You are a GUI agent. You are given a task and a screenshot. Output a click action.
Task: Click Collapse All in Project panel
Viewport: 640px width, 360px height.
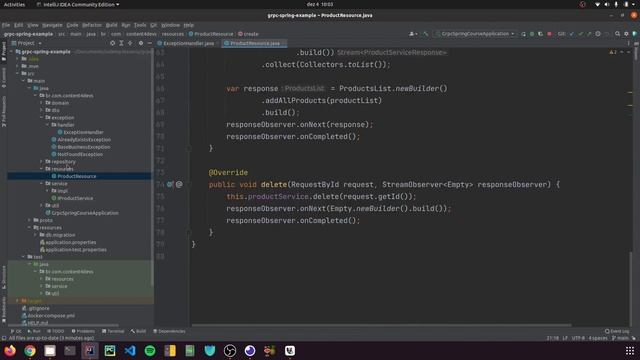(130, 43)
